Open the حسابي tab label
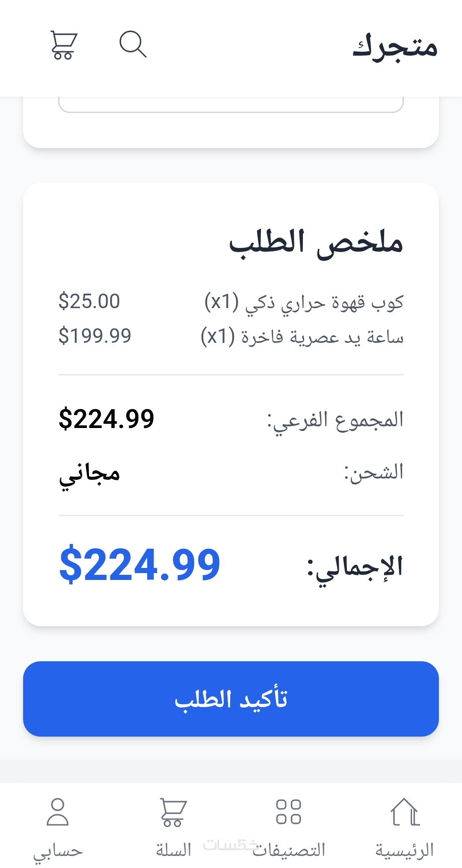 tap(58, 851)
